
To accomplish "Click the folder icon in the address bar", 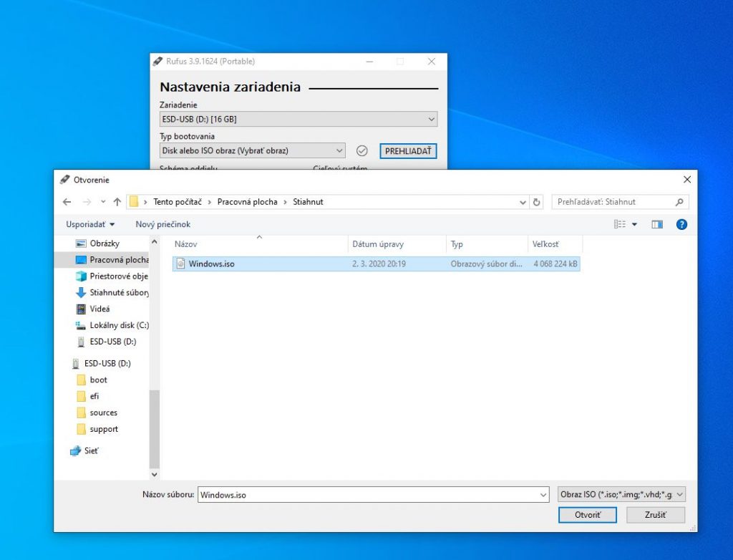I will 134,202.
